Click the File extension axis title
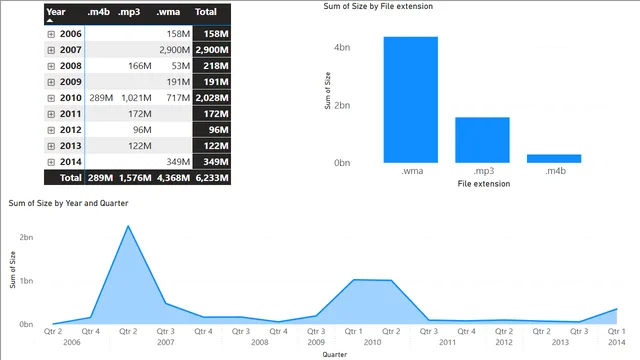Image resolution: width=640 pixels, height=360 pixels. point(484,184)
